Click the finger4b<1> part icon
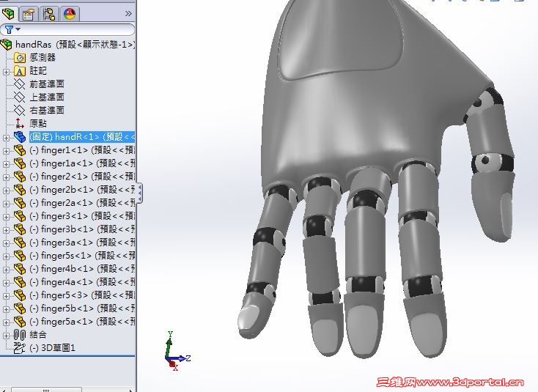Screen dimensions: 538x392 click(x=20, y=269)
